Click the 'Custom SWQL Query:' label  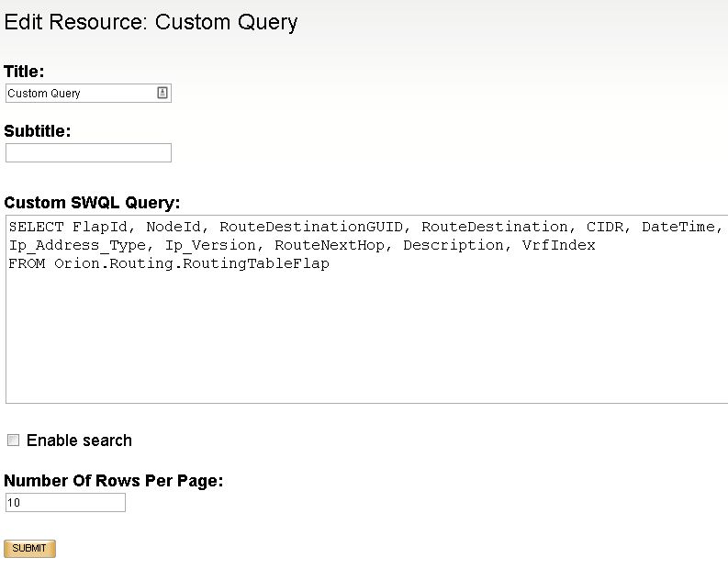pyautogui.click(x=92, y=203)
